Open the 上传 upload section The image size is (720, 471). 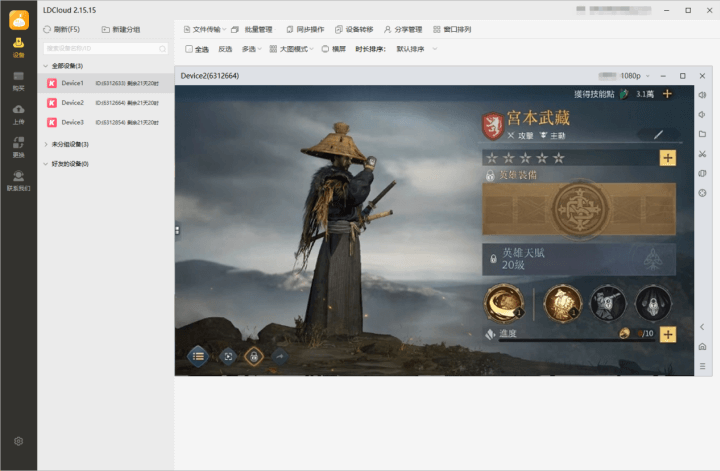point(18,115)
